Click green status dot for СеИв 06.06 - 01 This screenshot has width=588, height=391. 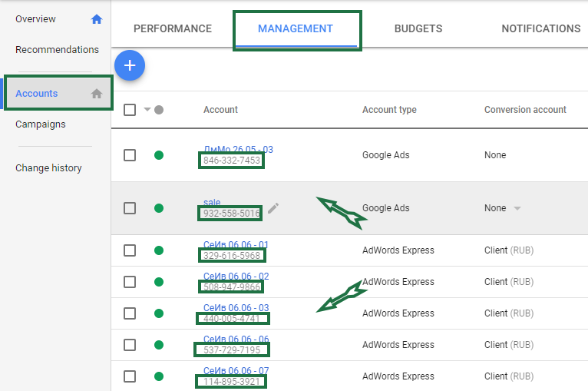point(159,250)
